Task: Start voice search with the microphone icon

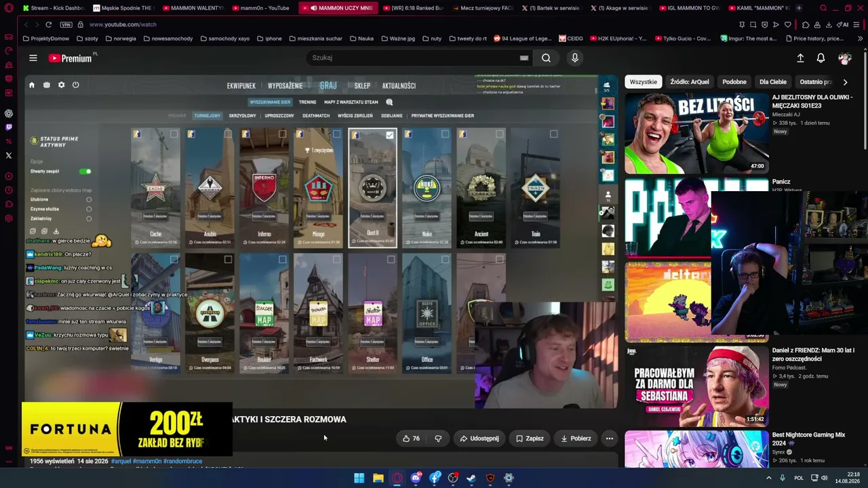Action: tap(575, 58)
